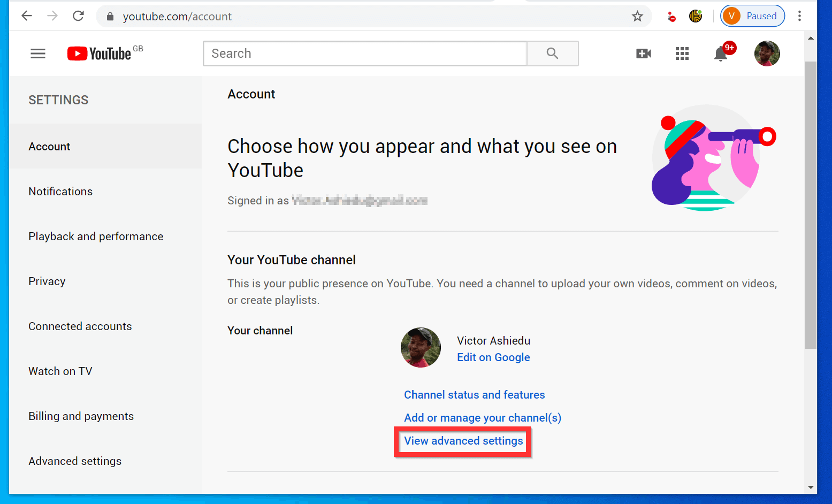
Task: Select Notifications in the settings sidebar
Action: 60,191
